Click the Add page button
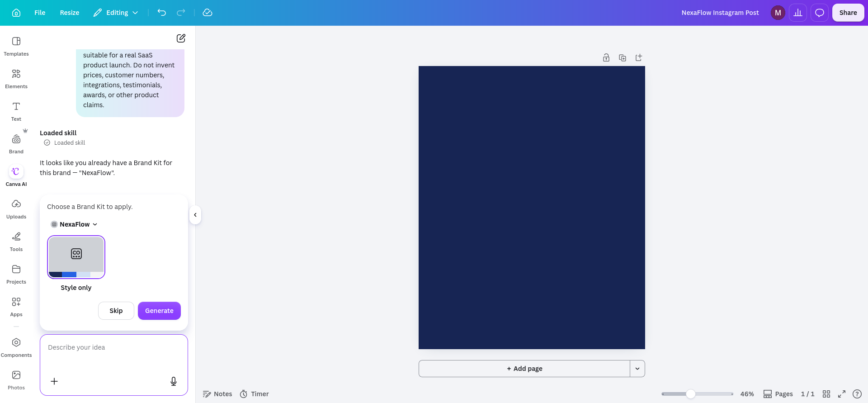This screenshot has width=868, height=403. click(x=524, y=369)
